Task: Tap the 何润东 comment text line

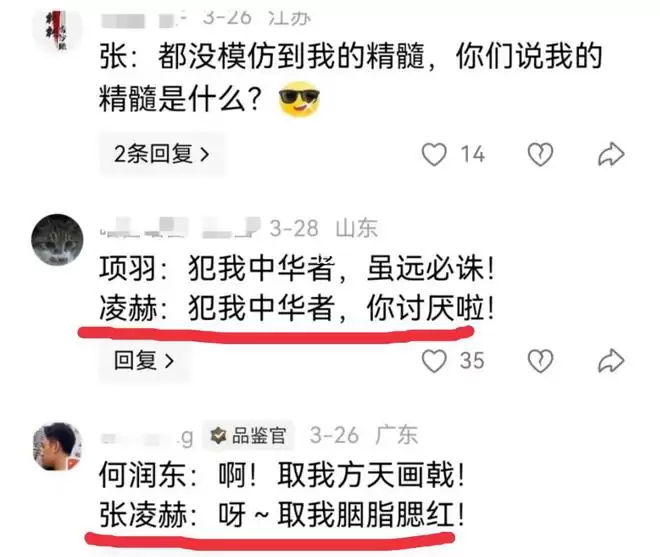Action: tap(282, 475)
